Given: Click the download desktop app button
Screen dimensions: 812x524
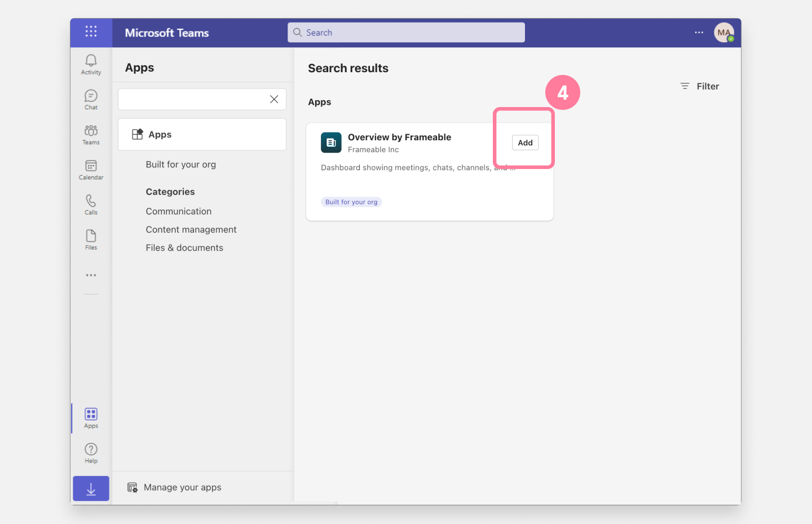Looking at the screenshot, I should pos(91,489).
